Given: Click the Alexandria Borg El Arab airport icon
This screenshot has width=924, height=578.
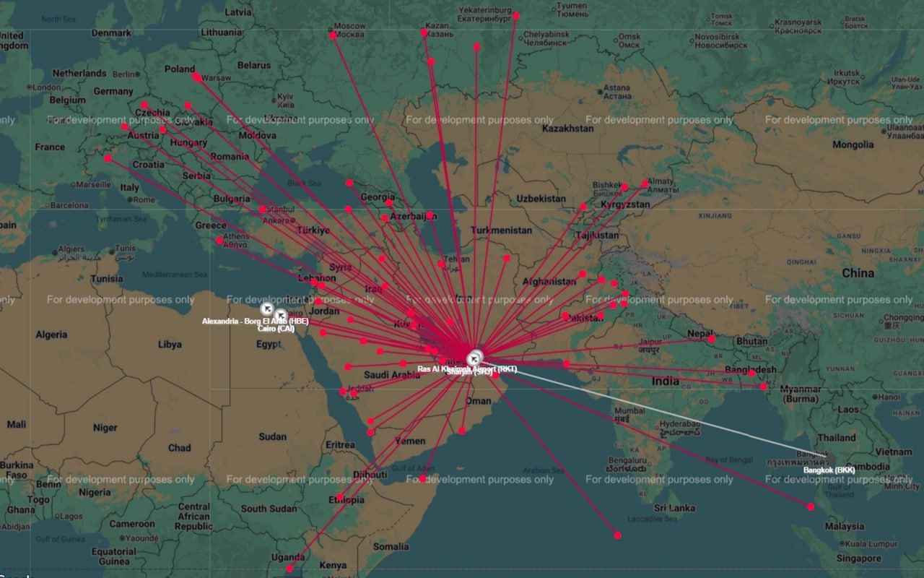Looking at the screenshot, I should (x=267, y=309).
